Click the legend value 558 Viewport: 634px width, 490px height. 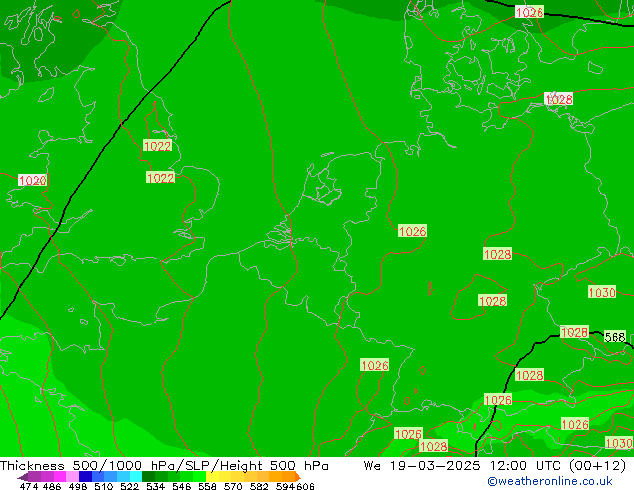pyautogui.click(x=207, y=486)
